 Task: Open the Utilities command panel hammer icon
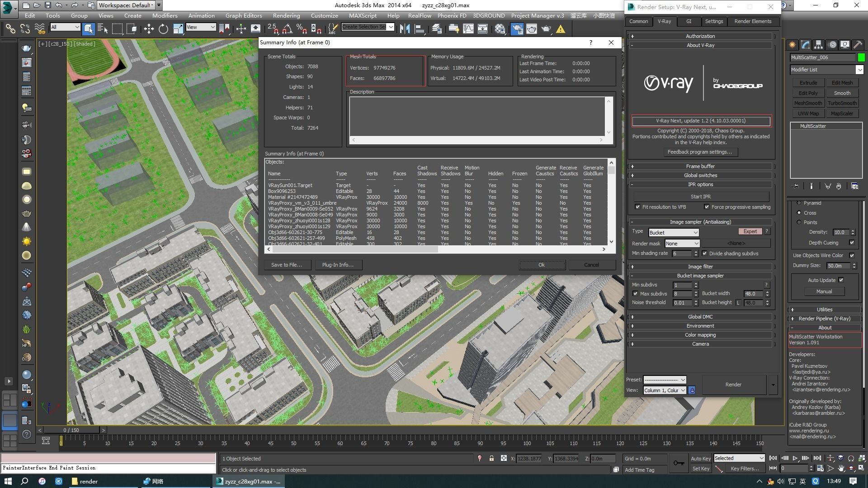pos(858,44)
